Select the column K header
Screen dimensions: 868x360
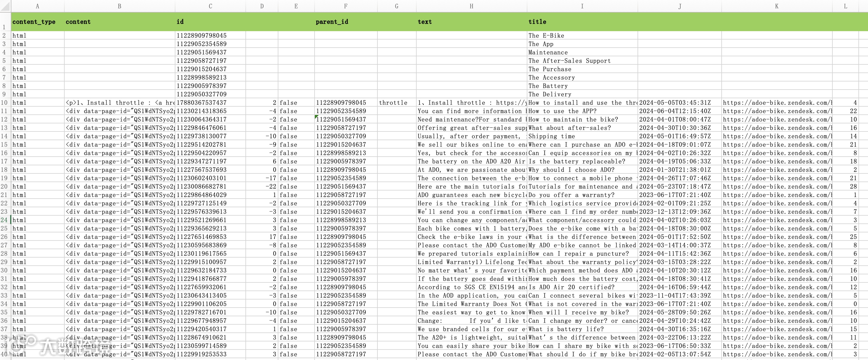click(x=776, y=6)
